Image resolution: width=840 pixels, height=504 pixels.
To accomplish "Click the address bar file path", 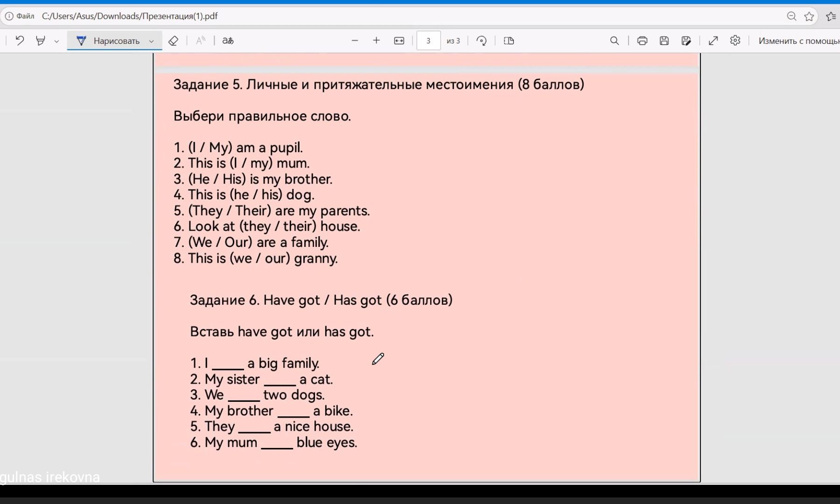I will tap(130, 16).
